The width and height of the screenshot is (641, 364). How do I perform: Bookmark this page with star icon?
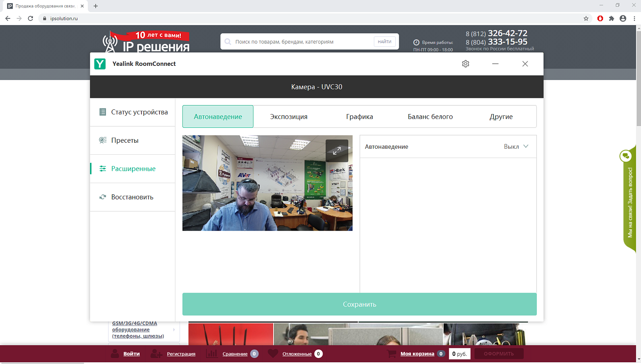(586, 18)
